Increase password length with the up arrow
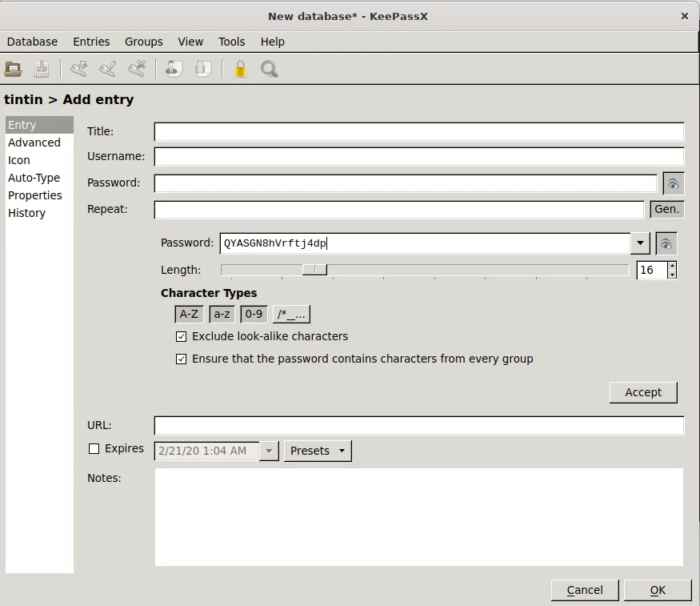The height and width of the screenshot is (606, 700). click(672, 266)
